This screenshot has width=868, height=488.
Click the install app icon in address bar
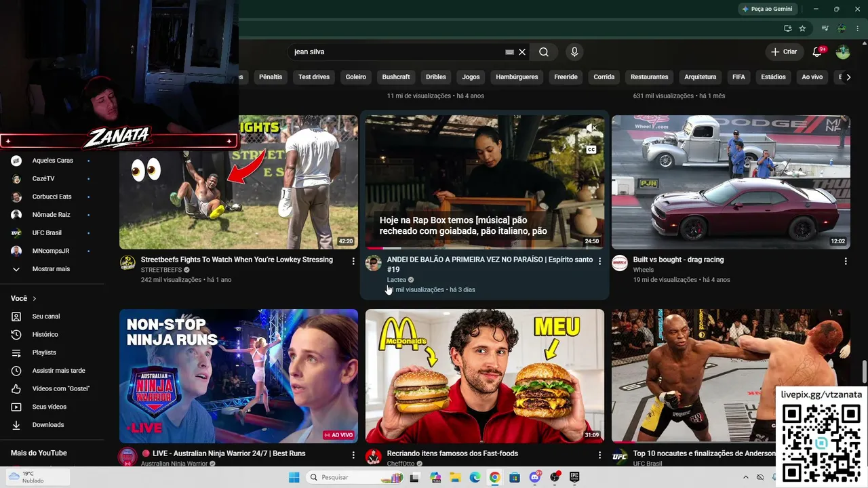tap(787, 28)
